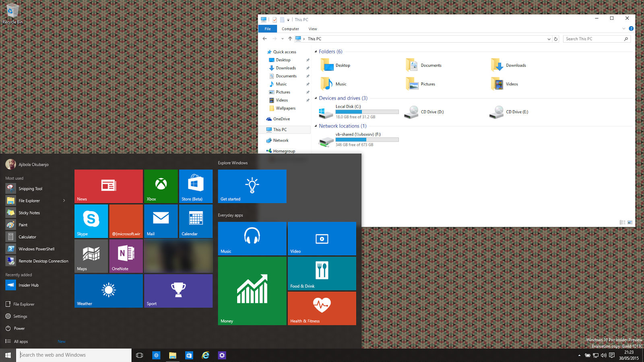Select Wallpapers in Quick access
644x362 pixels.
click(x=285, y=108)
